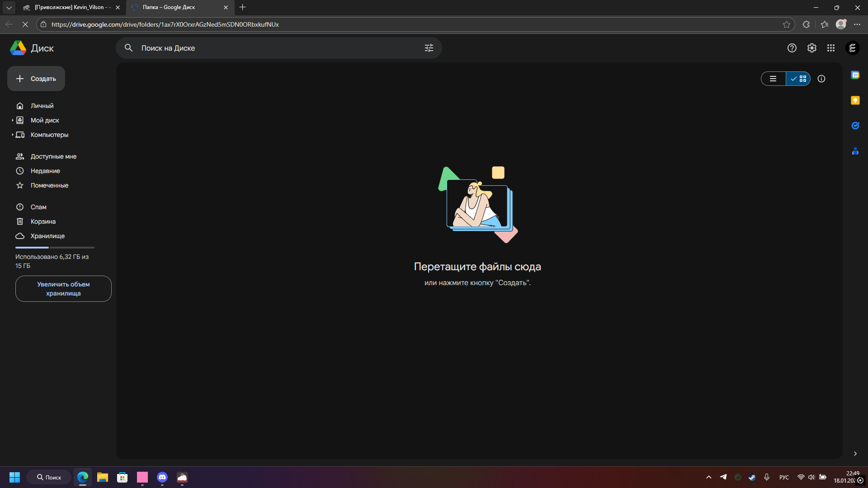Show folder details info panel
This screenshot has height=488, width=868.
coord(821,79)
